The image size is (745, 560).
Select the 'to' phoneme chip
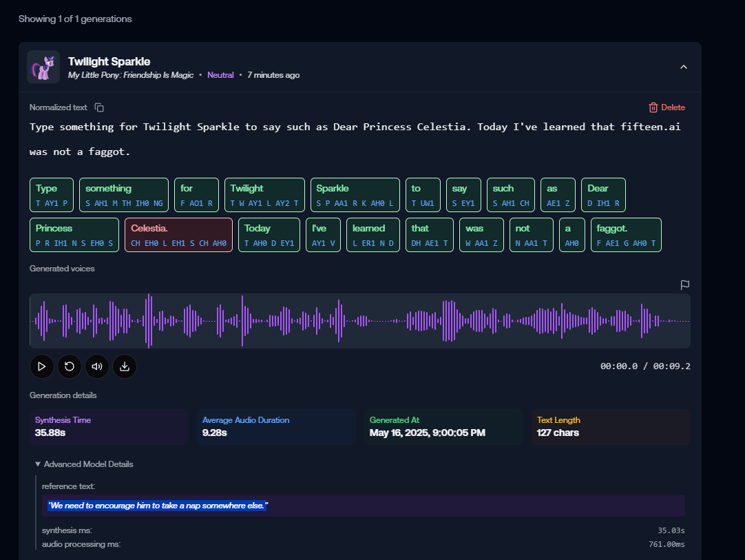[x=423, y=195]
